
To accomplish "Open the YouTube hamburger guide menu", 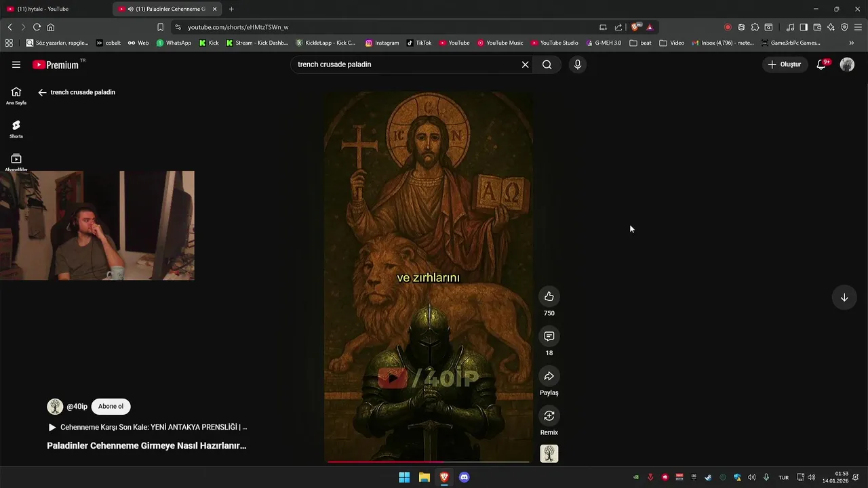I will click(16, 64).
